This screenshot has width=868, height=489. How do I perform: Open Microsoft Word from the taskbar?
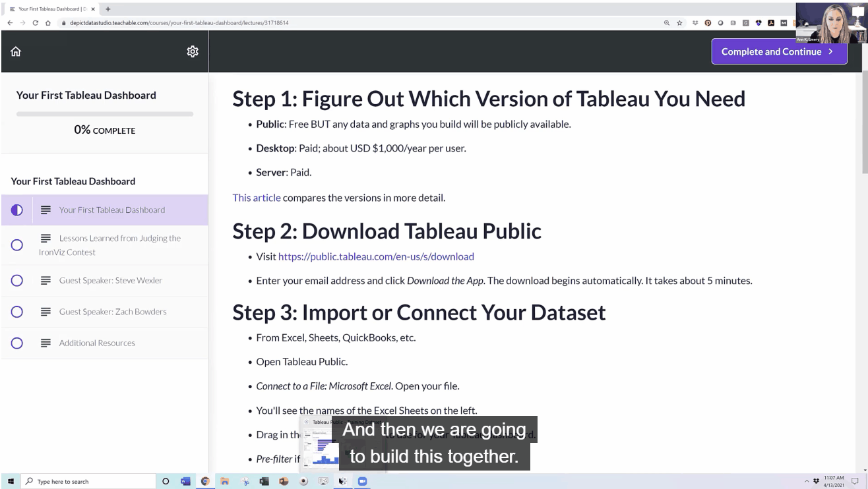point(185,481)
